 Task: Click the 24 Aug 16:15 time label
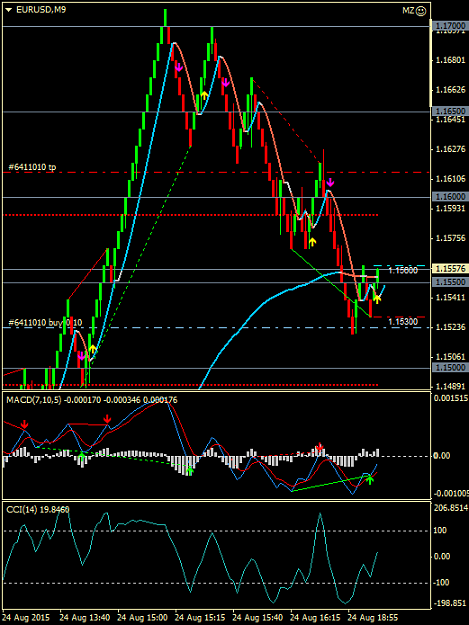click(x=315, y=618)
